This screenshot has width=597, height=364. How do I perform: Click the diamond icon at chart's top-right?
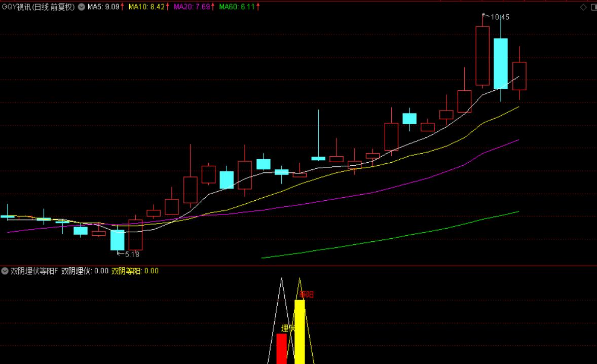583,7
